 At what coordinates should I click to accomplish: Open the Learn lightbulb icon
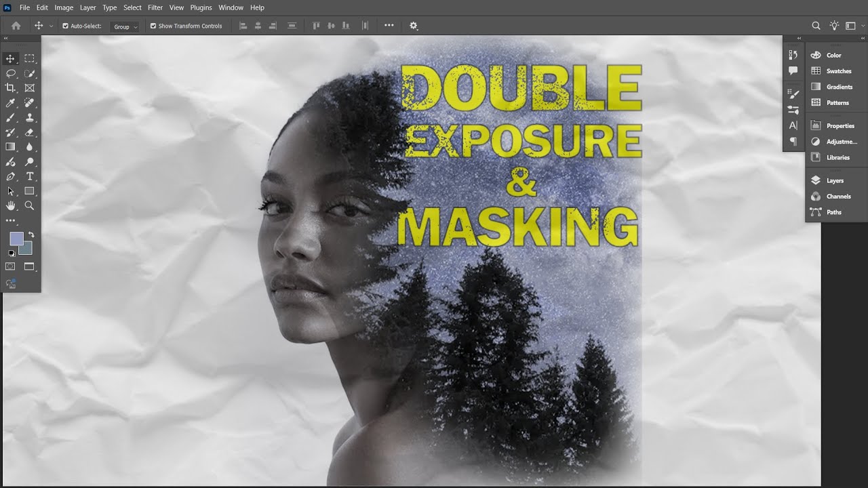coord(834,26)
